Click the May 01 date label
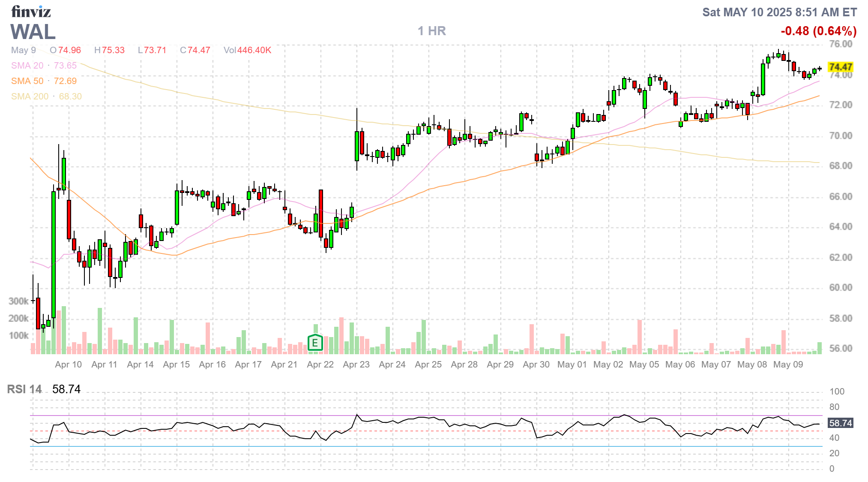Viewport: 868px width, 482px height. click(572, 365)
